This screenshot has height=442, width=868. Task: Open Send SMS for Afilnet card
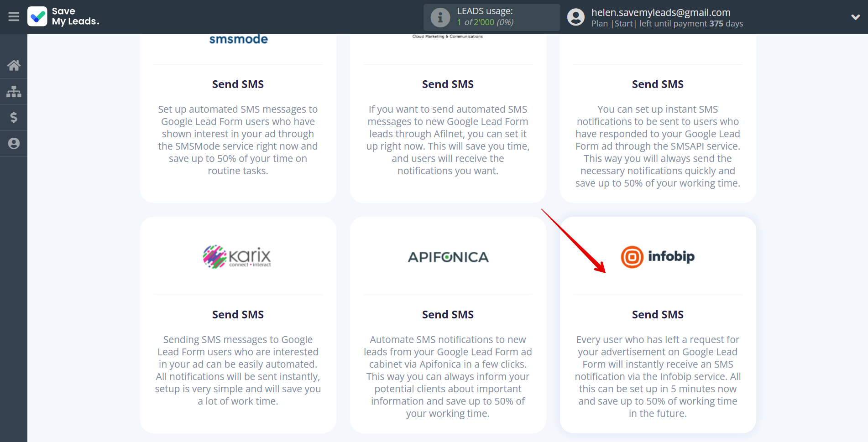[448, 84]
